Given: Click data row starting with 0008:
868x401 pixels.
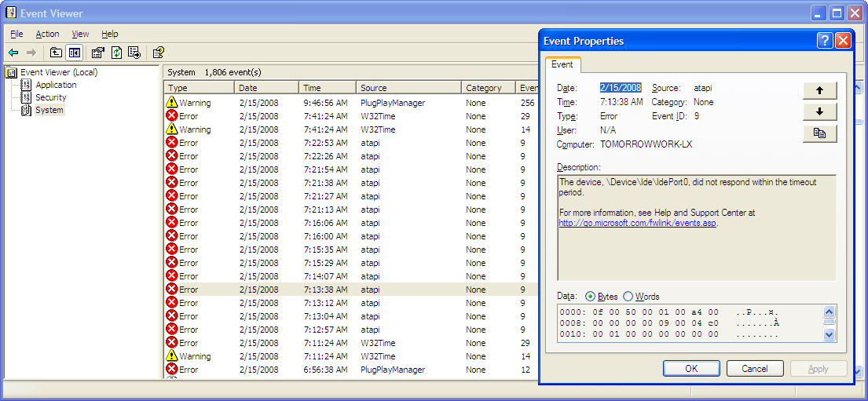Looking at the screenshot, I should click(x=669, y=323).
